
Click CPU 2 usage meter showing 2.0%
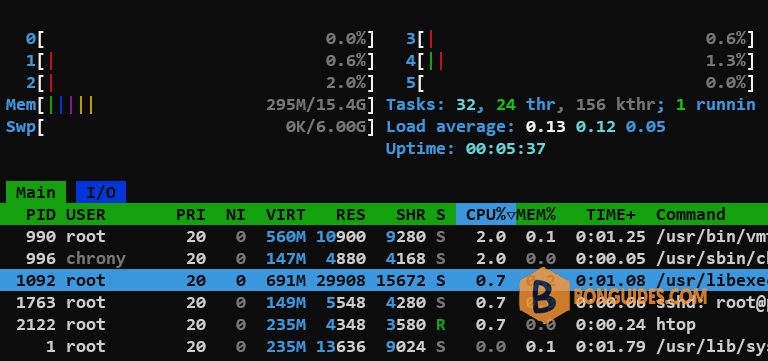(x=200, y=83)
